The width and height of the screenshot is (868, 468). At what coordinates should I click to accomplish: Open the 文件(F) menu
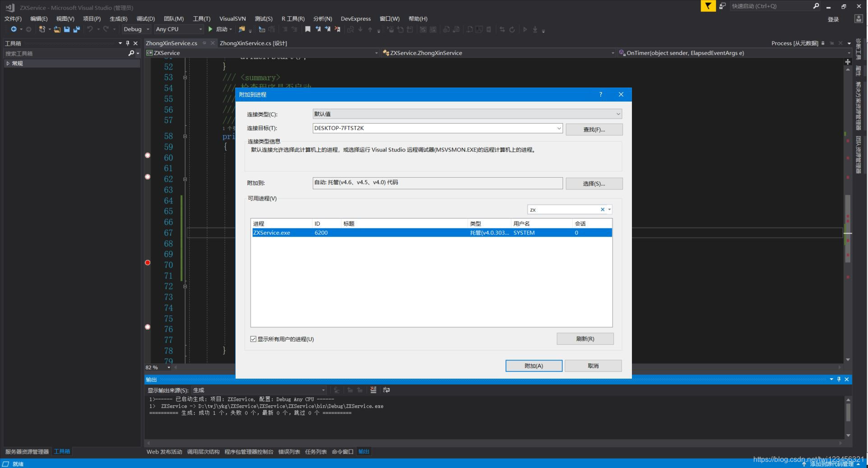coord(13,19)
